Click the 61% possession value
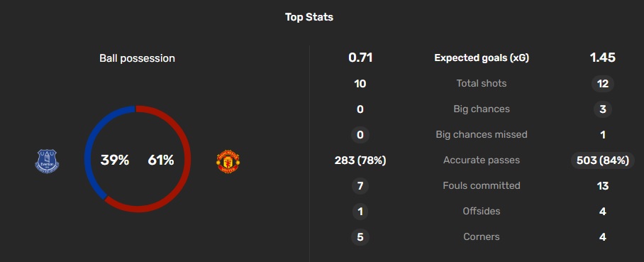The height and width of the screenshot is (262, 644). (x=160, y=160)
